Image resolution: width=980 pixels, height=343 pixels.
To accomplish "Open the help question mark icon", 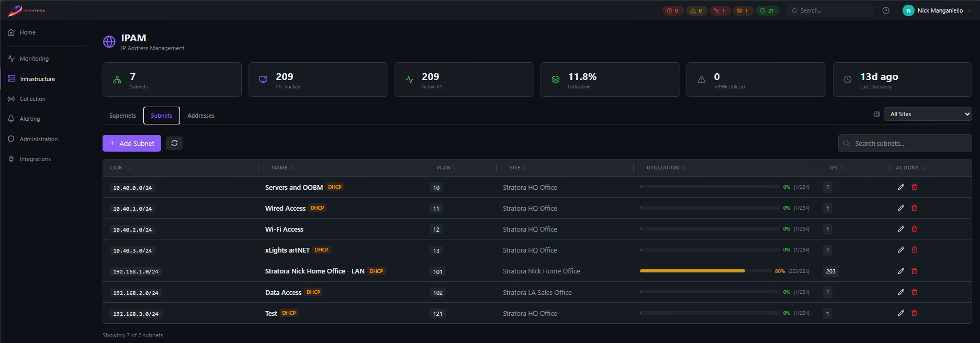I will (886, 10).
